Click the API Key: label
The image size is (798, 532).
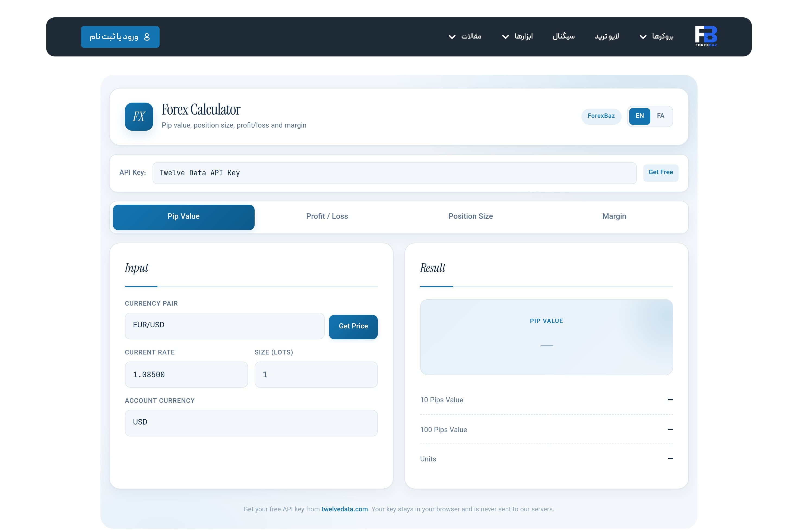coord(133,172)
